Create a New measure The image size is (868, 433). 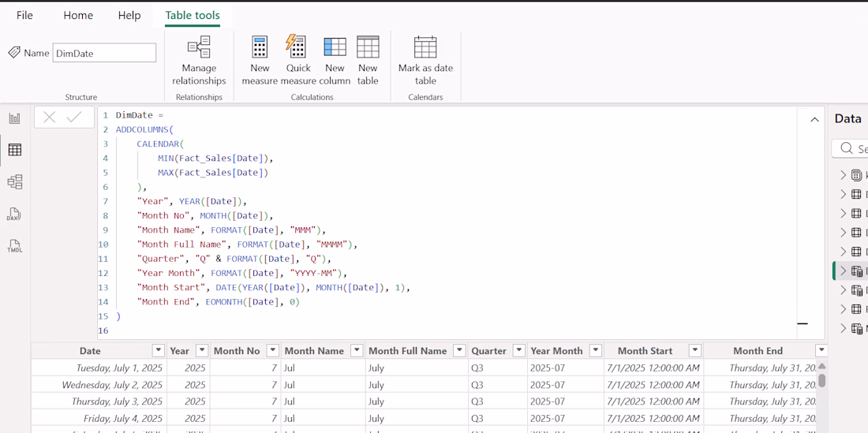click(260, 60)
